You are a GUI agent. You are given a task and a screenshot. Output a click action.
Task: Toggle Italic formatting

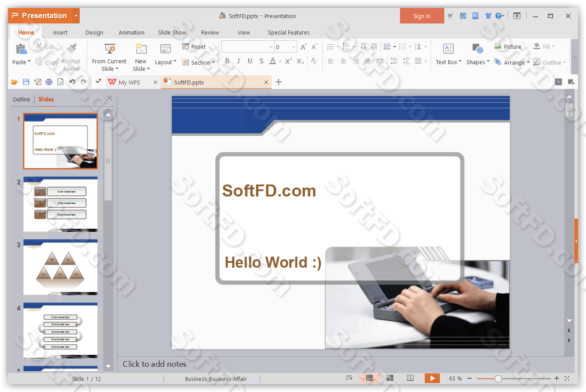[x=239, y=61]
